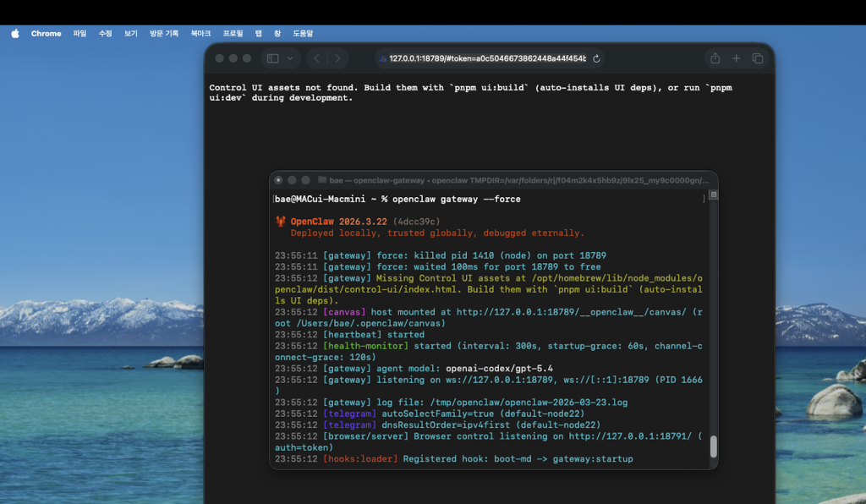Go back with the browser back arrow

[x=317, y=58]
